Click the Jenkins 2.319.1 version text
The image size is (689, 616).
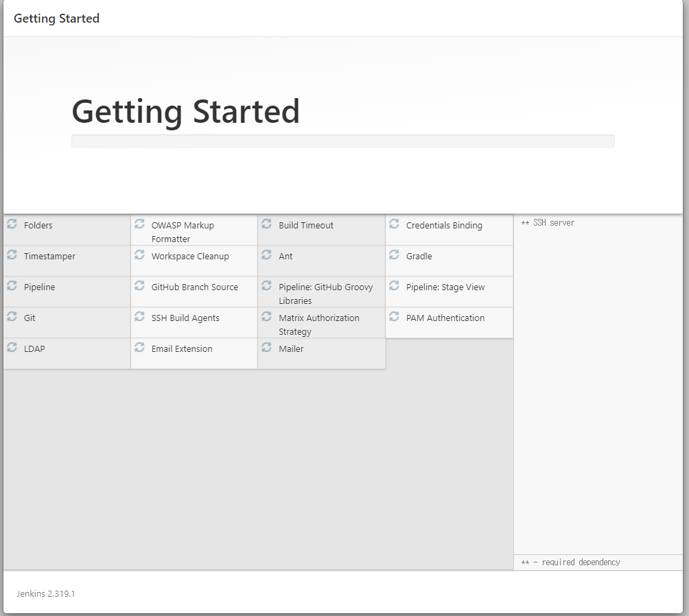pyautogui.click(x=46, y=593)
